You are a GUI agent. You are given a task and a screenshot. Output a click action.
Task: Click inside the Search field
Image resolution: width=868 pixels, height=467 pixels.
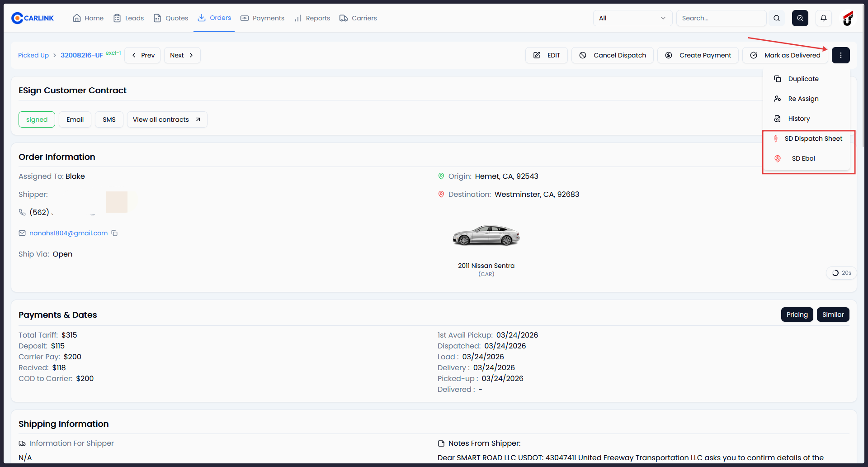[721, 18]
